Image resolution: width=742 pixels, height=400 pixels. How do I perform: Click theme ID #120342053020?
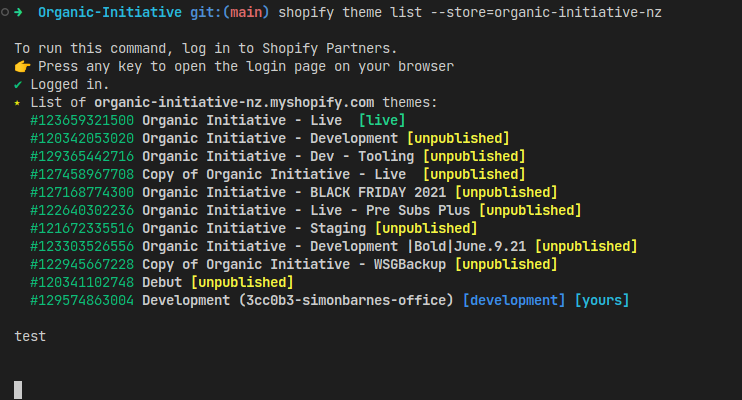(82, 138)
